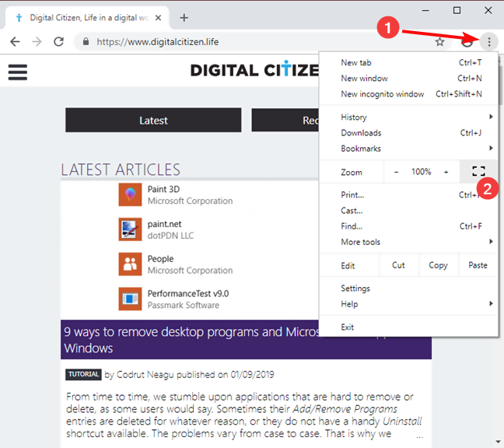Screen dimensions: 504x448
Task: Expand the Bookmarks submenu
Action: click(x=409, y=149)
